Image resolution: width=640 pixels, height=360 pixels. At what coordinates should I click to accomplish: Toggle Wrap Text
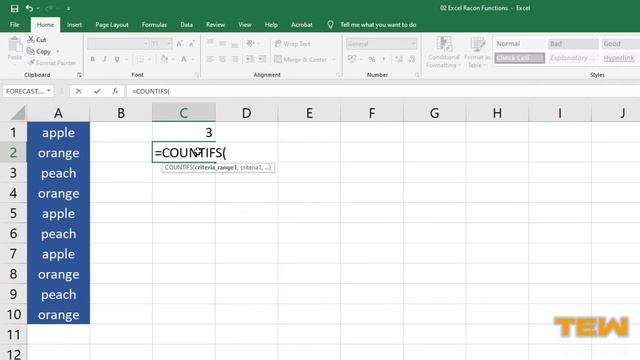click(x=292, y=44)
